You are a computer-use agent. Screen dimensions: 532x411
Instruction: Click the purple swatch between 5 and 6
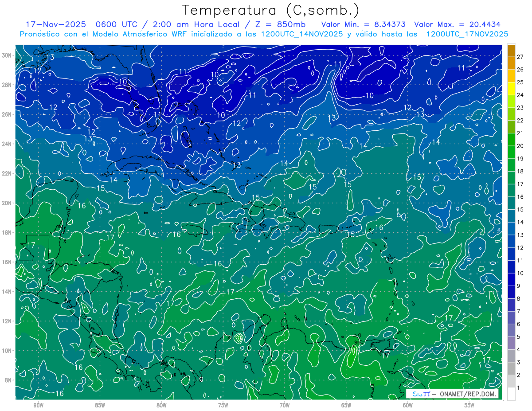coord(511,330)
